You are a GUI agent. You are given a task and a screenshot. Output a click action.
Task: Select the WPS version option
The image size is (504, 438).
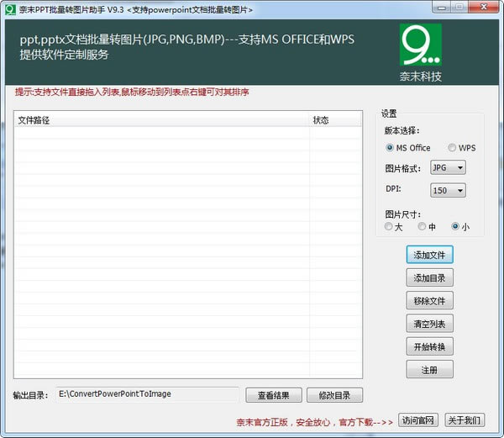(453, 148)
